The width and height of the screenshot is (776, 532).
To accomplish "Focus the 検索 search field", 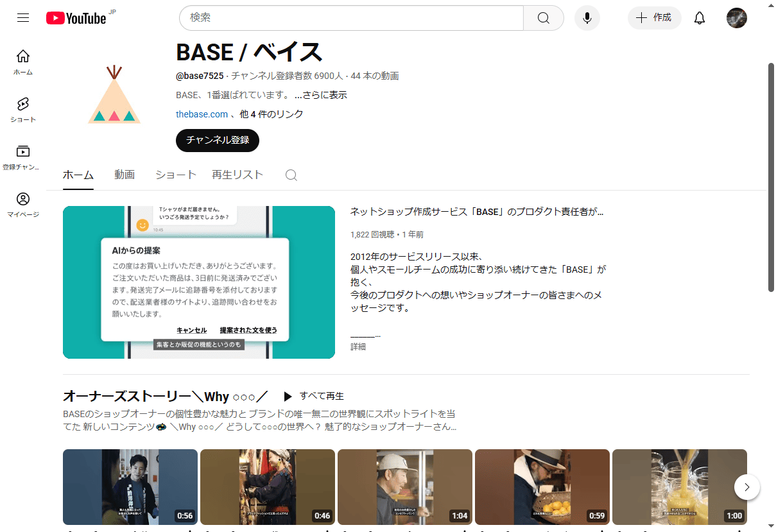I will (351, 18).
